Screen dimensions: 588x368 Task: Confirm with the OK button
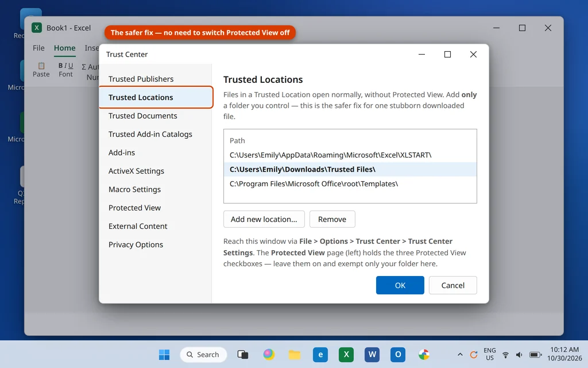point(400,285)
